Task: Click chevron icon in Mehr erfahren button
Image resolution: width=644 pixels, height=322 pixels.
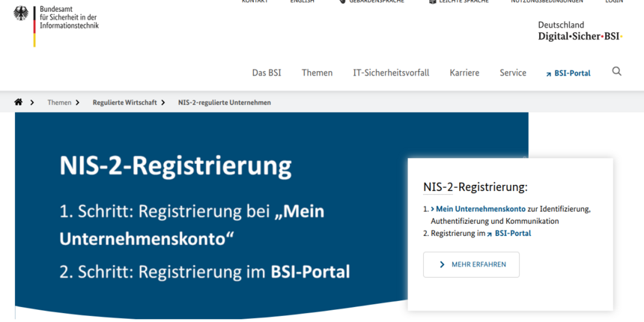Action: coord(442,264)
